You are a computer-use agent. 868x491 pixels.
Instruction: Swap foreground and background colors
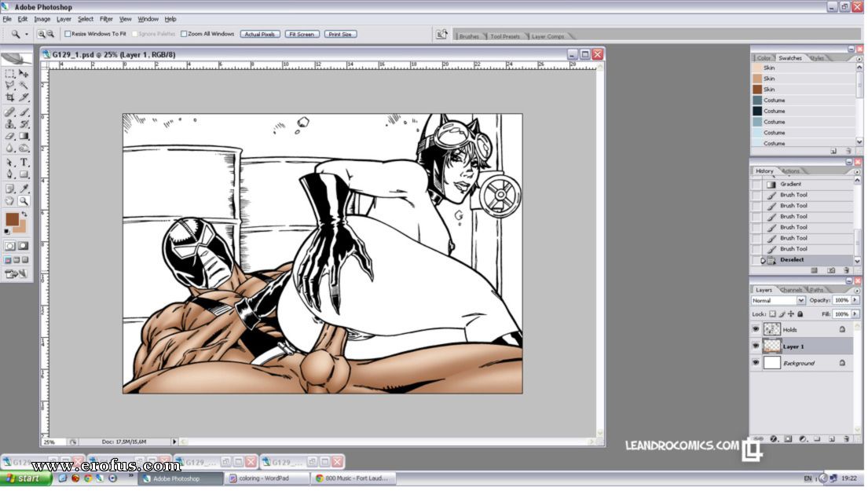click(24, 214)
